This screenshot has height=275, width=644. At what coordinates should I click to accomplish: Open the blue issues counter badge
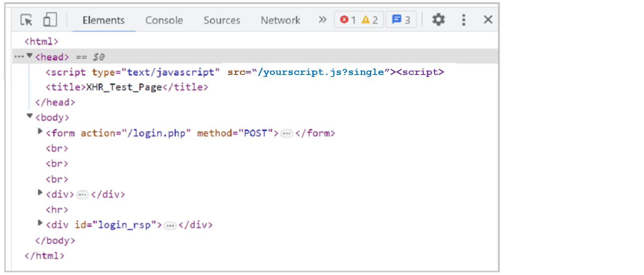click(x=401, y=19)
